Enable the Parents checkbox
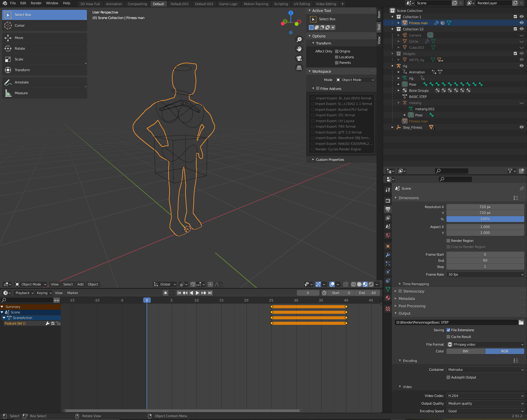 coord(337,63)
